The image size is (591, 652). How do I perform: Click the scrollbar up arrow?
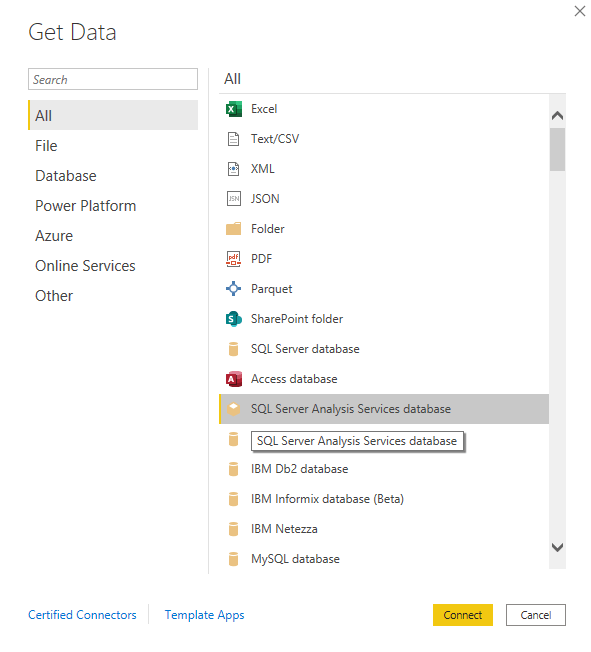coord(557,116)
